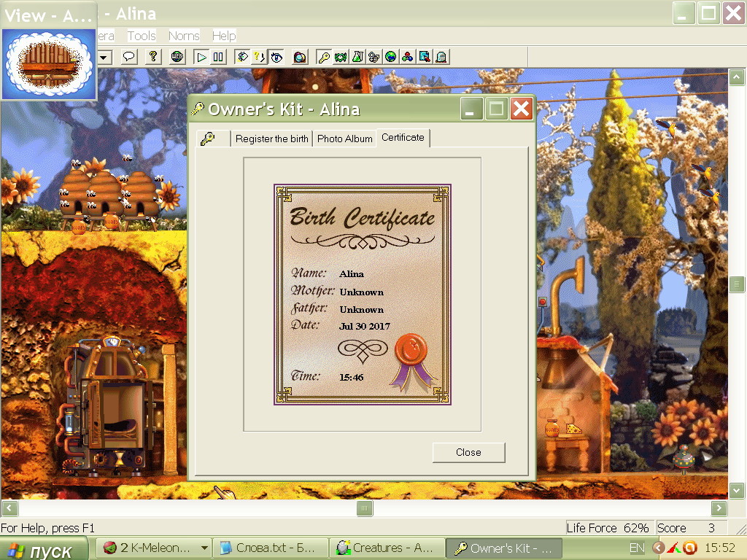Screen dimensions: 747x560
Task: Switch to Слова.txt taskbar window
Action: coord(270,548)
